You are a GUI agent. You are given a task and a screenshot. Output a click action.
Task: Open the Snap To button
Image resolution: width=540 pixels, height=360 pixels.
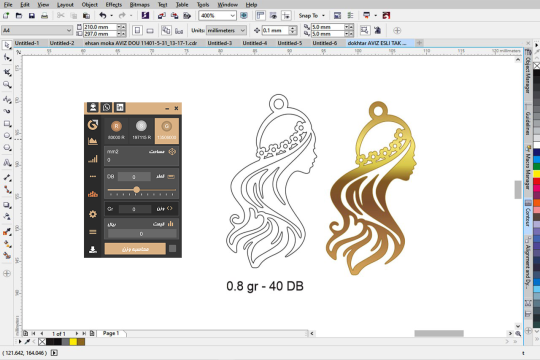(x=311, y=16)
